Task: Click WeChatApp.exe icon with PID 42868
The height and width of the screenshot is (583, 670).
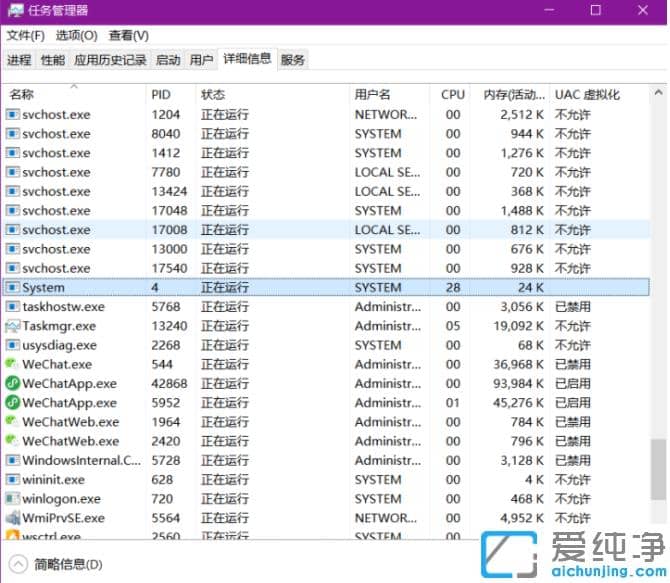Action: tap(12, 383)
